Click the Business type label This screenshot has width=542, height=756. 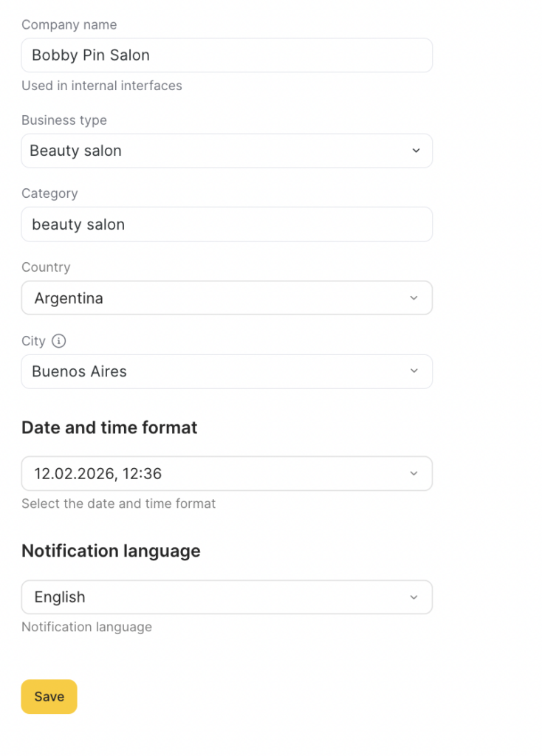coord(64,120)
